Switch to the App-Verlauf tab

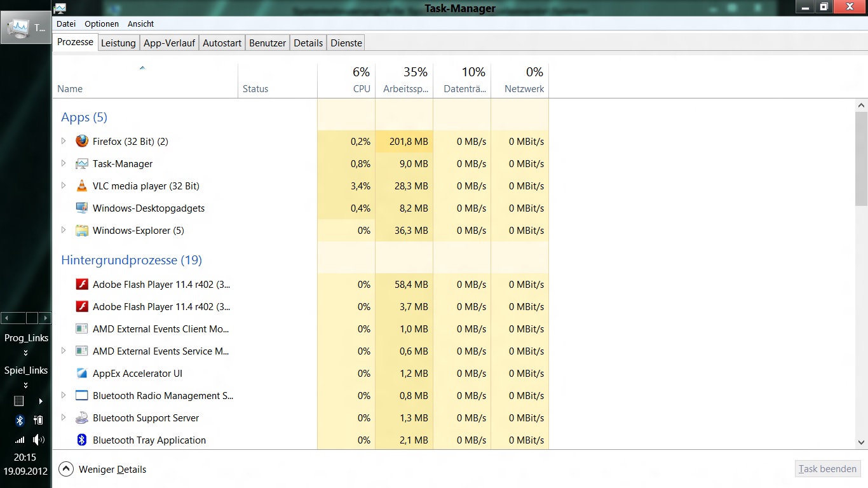169,43
